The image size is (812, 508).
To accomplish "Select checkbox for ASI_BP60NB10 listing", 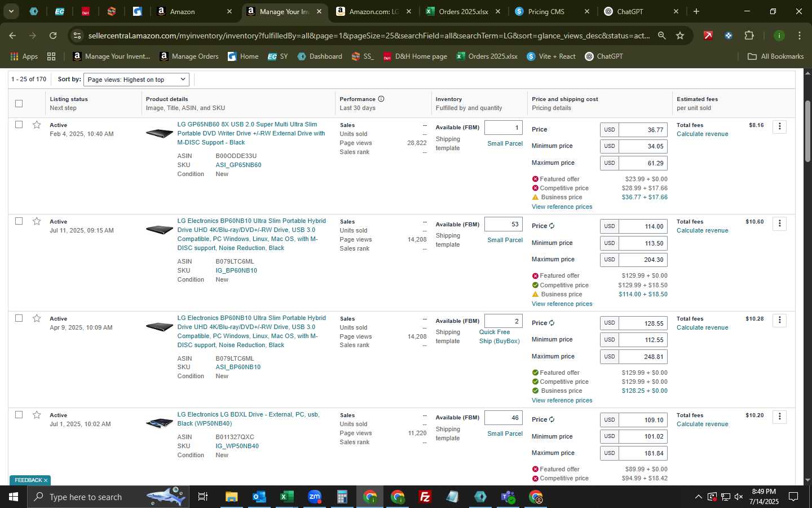I will (x=19, y=318).
